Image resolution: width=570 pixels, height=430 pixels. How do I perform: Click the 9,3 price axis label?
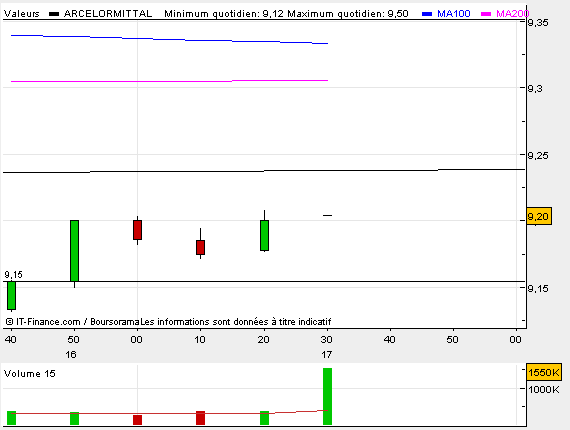coord(535,89)
